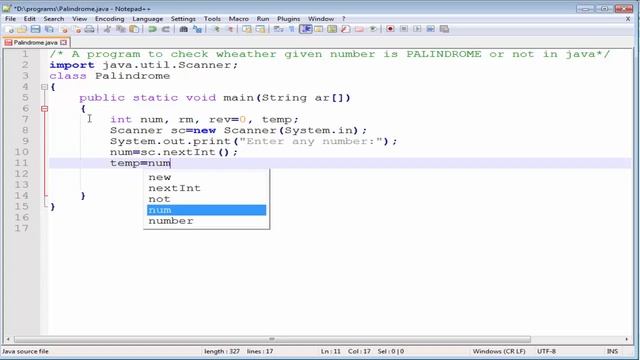Click the Copy toolbar icon
640x360 pixels.
tap(121, 29)
